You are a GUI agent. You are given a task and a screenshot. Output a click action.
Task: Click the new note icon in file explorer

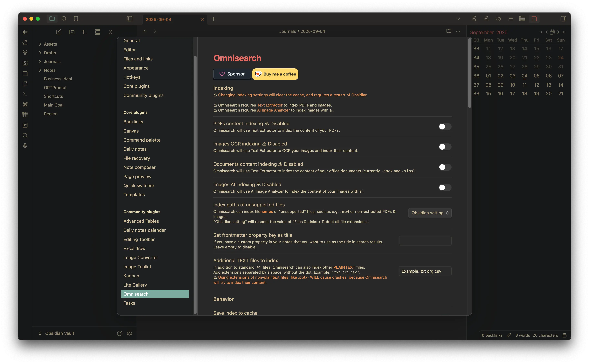[59, 32]
